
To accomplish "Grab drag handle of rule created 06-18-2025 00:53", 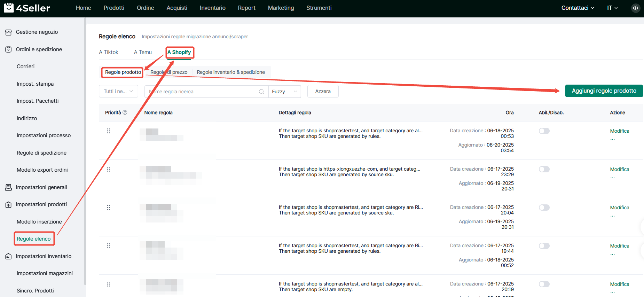I will point(108,131).
